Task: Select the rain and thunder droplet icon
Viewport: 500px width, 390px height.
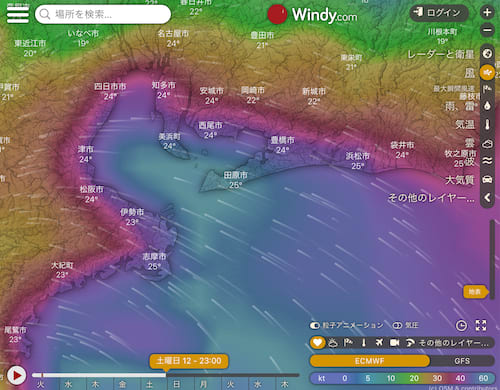Action: [x=487, y=106]
